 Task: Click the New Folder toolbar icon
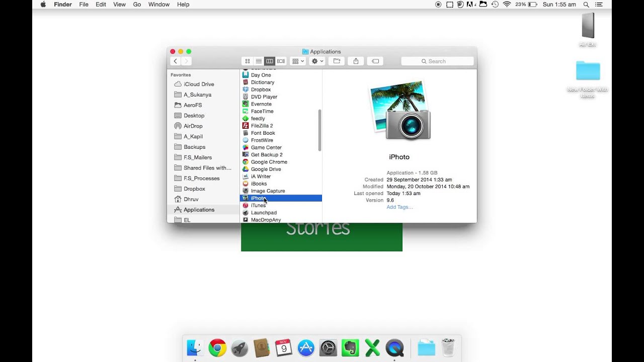coord(337,61)
